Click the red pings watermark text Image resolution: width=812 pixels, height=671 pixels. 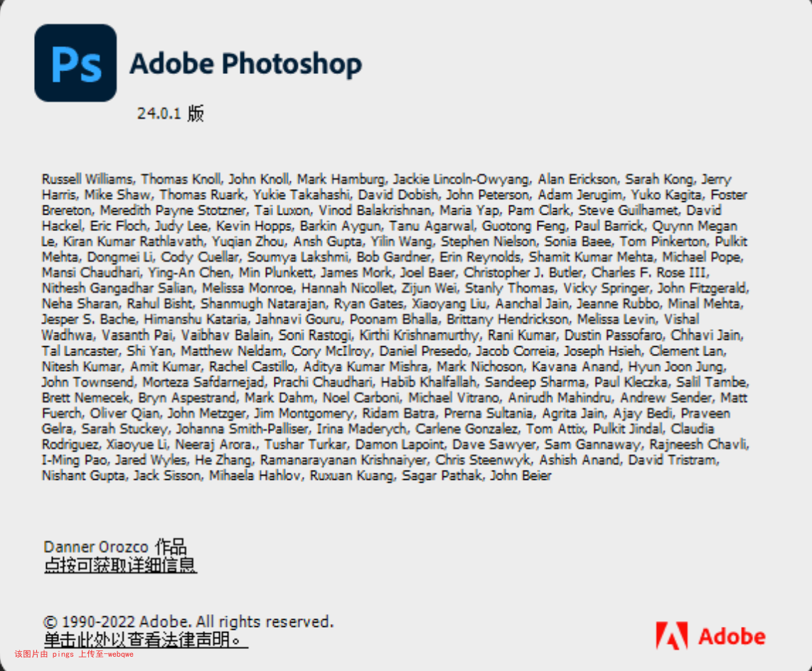(74, 654)
